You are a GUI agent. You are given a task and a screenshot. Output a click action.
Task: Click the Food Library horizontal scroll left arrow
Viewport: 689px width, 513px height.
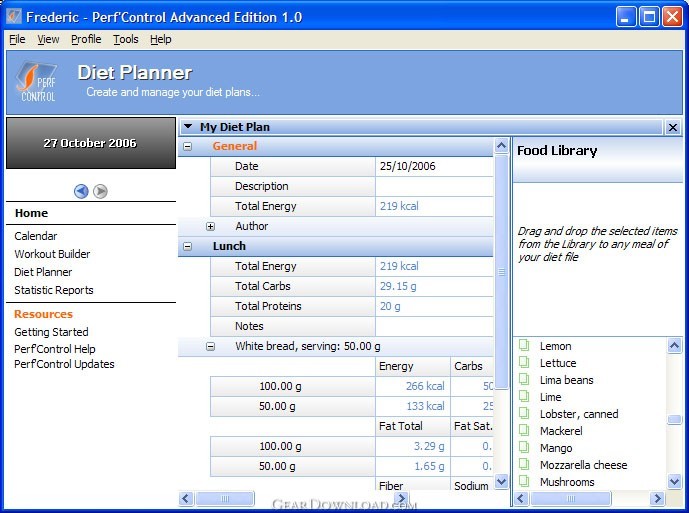522,498
